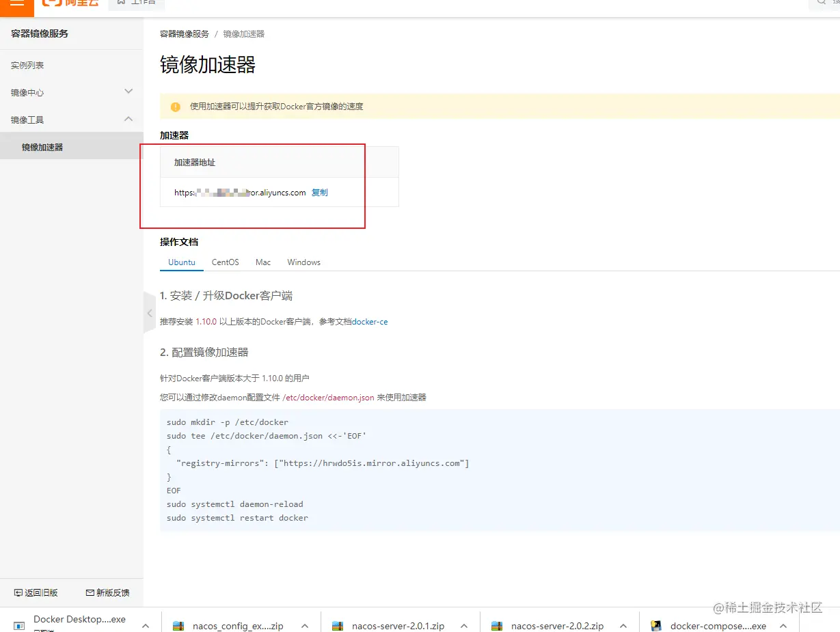Switch to the Windows tab
The height and width of the screenshot is (632, 840).
(304, 262)
